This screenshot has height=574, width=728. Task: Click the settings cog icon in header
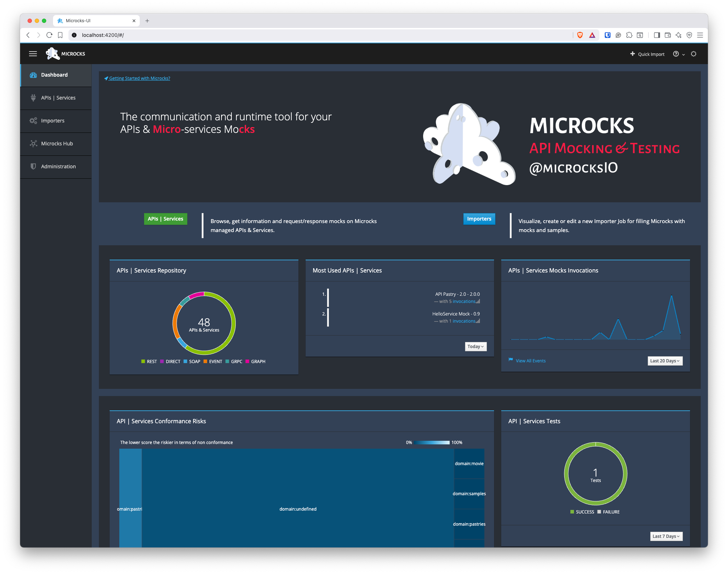tap(694, 54)
